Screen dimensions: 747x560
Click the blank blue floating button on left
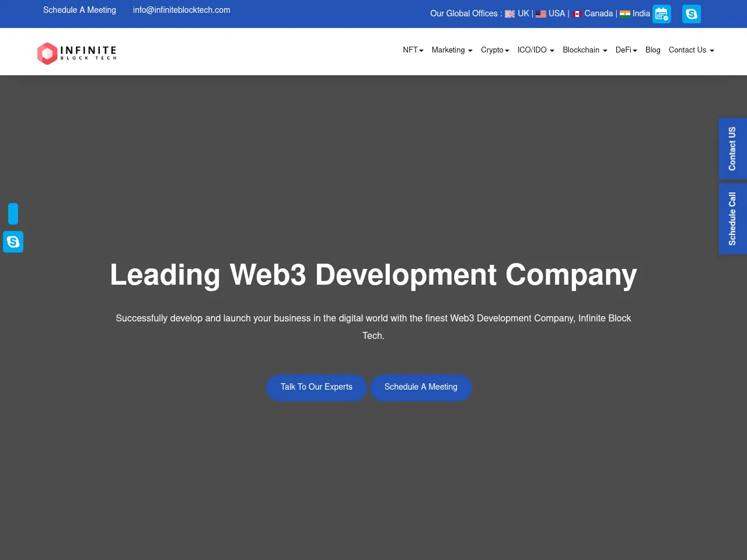[13, 213]
